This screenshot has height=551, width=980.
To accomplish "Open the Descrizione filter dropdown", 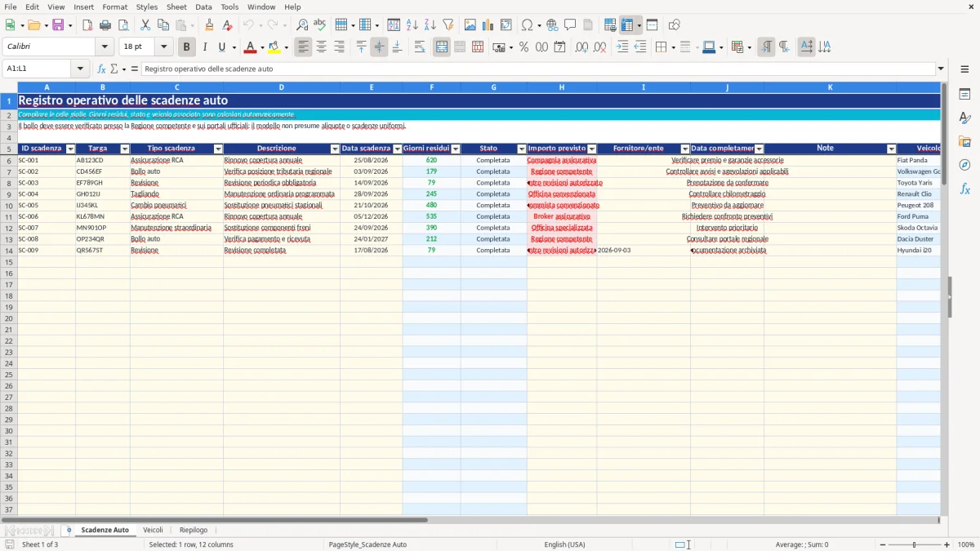I will 335,149.
